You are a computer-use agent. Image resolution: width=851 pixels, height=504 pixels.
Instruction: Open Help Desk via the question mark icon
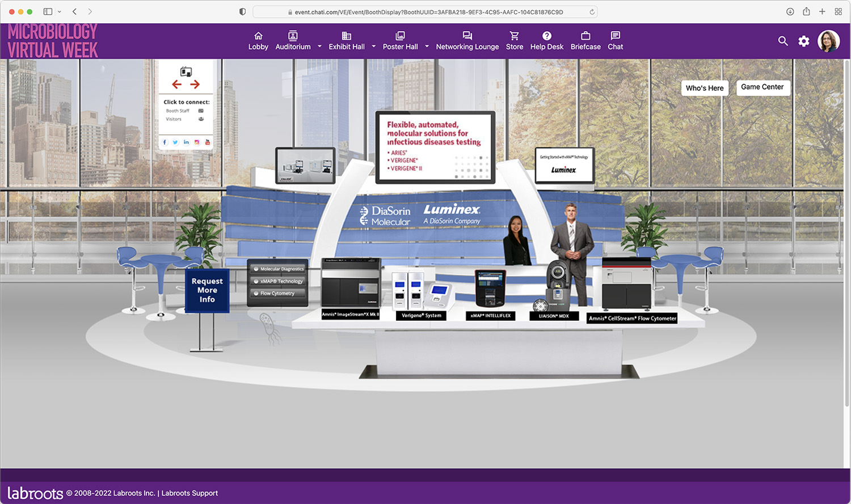546,36
